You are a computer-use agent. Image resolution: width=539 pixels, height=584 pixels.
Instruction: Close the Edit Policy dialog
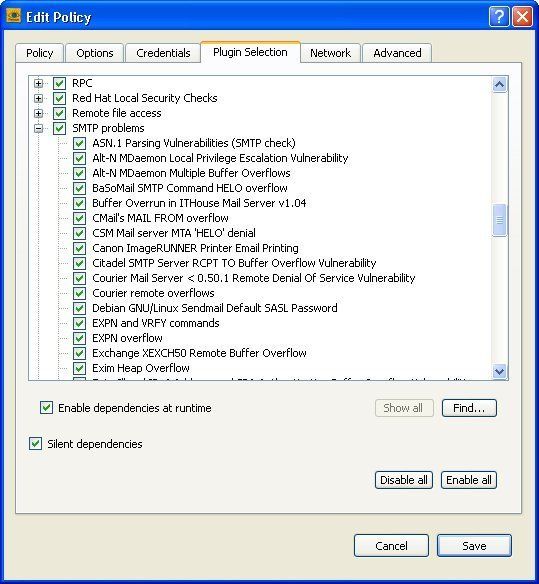click(x=522, y=16)
